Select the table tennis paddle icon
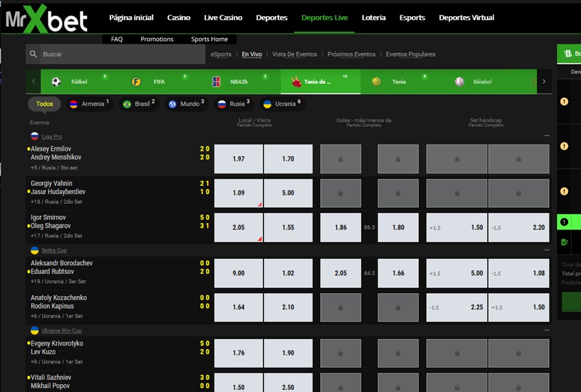This screenshot has width=581, height=392. coord(296,81)
